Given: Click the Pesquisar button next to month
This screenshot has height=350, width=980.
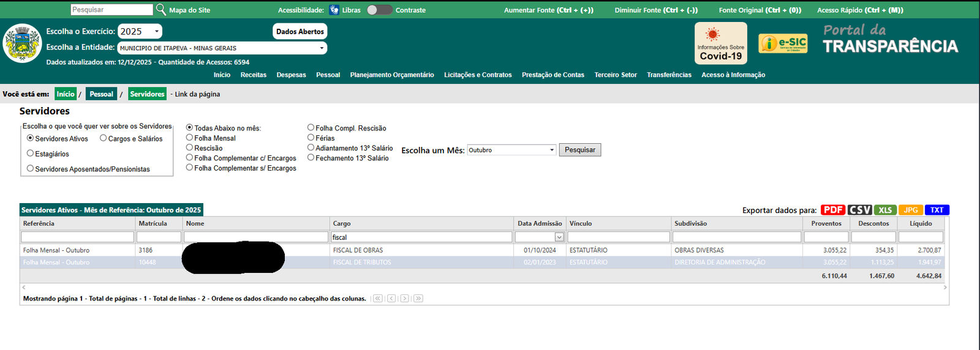Looking at the screenshot, I should click(x=580, y=150).
